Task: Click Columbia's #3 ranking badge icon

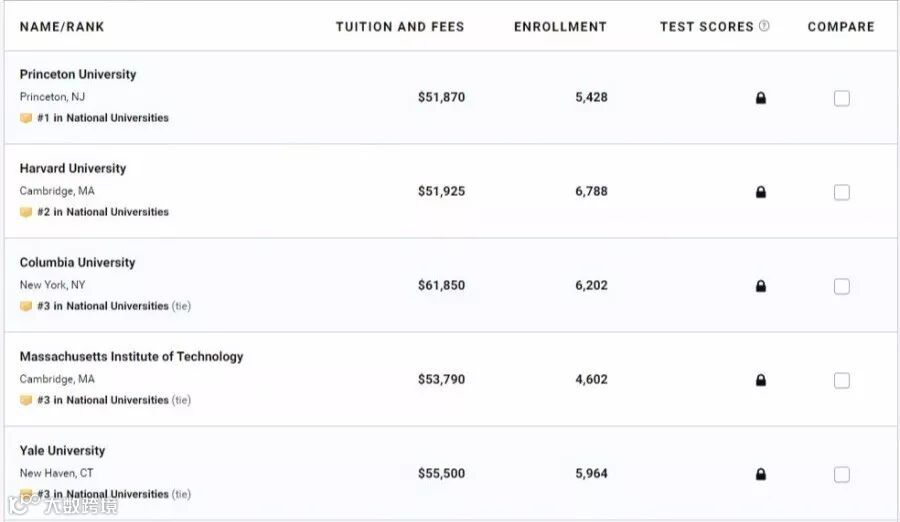Action: (26, 306)
